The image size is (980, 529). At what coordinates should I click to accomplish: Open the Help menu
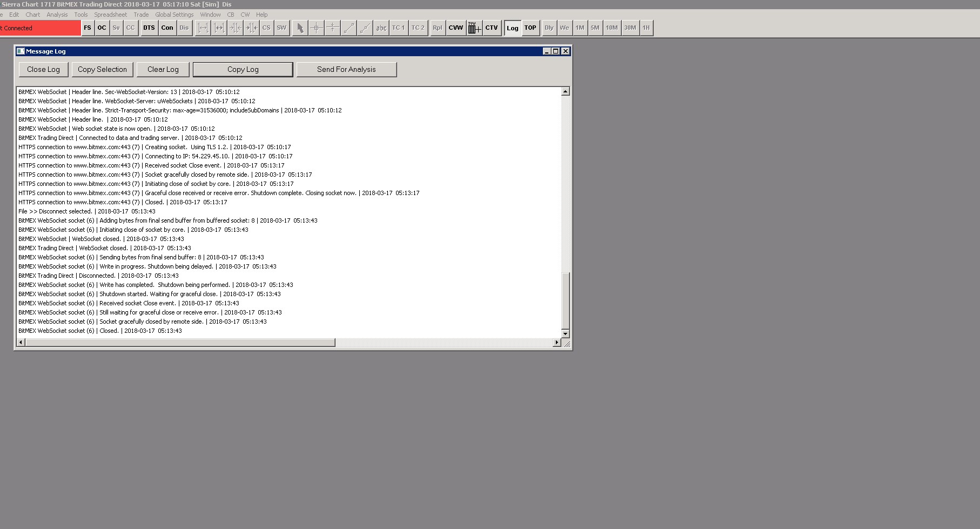(x=262, y=15)
